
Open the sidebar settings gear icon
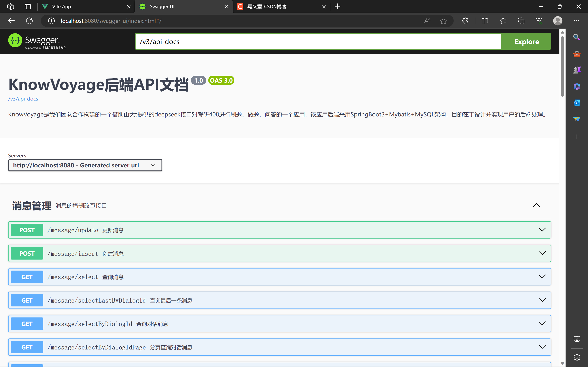click(x=577, y=357)
